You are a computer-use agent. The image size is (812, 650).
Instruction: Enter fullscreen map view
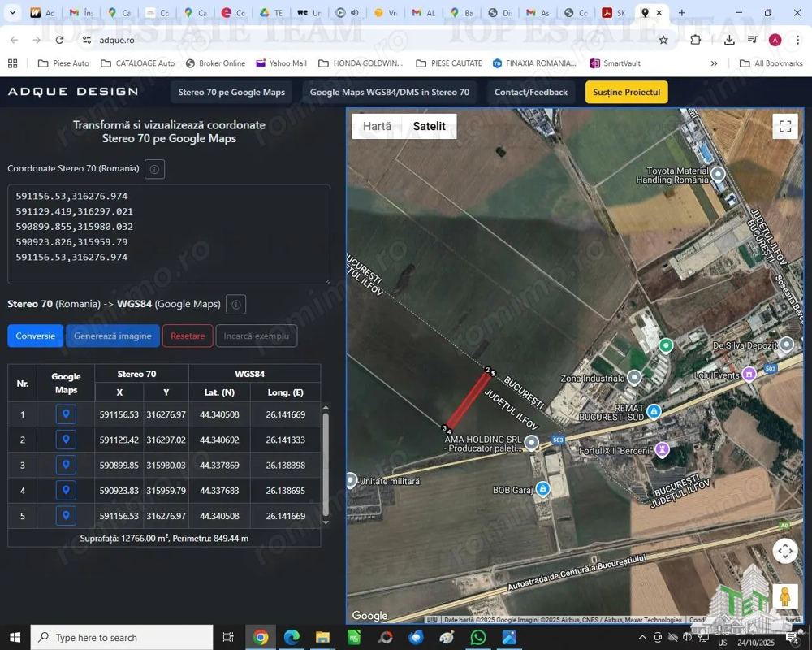[784, 126]
